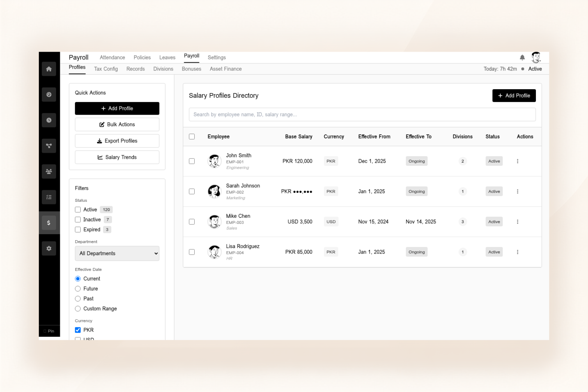This screenshot has height=392, width=588.
Task: Open the task list icon in the sidebar
Action: 49,197
